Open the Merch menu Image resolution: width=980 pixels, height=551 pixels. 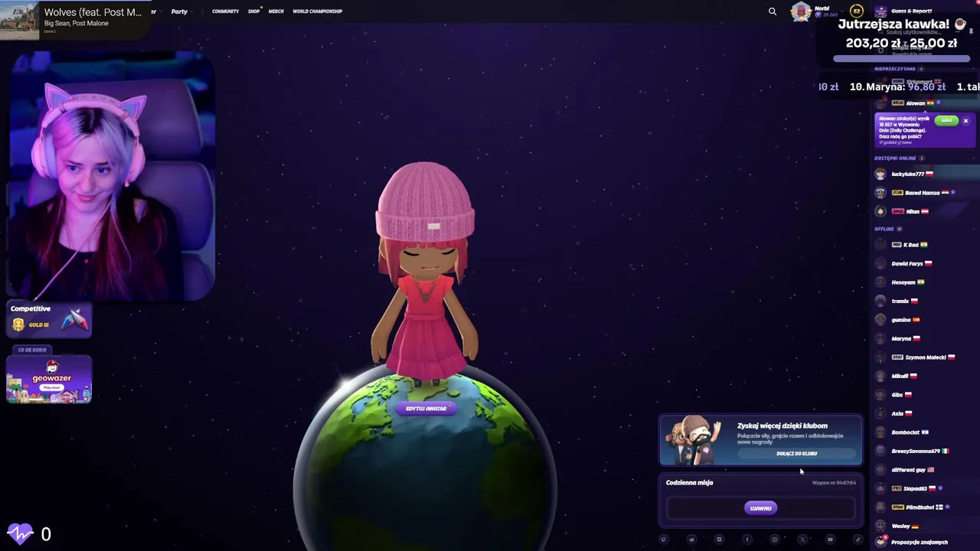pos(276,11)
